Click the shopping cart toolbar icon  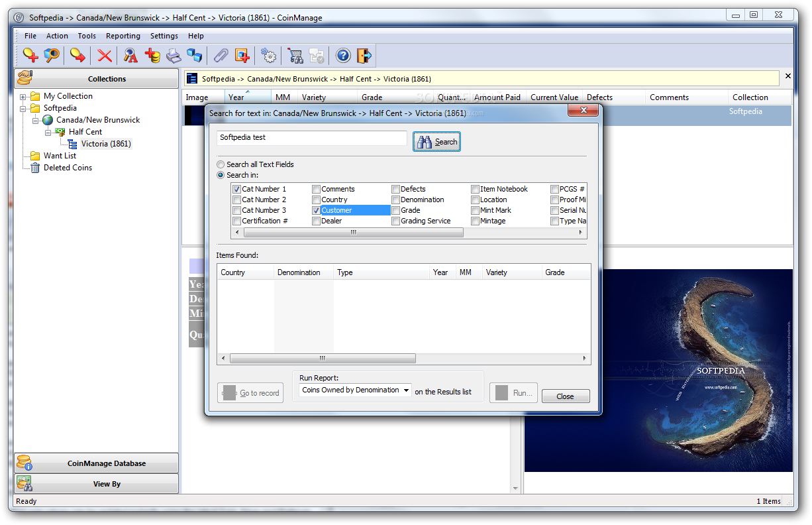[295, 56]
